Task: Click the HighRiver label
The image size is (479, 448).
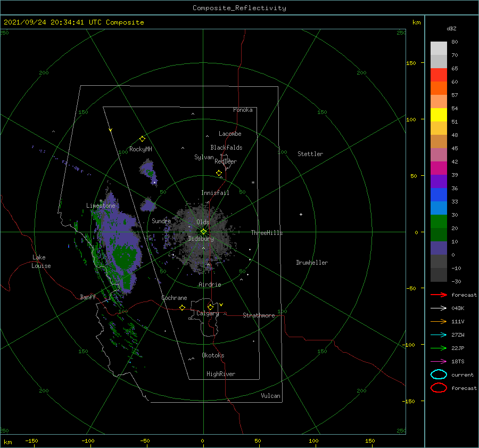Action: click(x=221, y=374)
